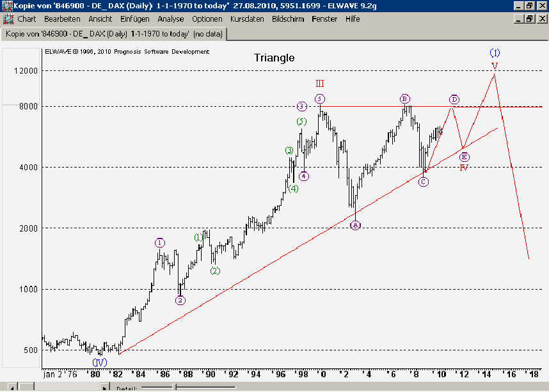Select the green (5) wave label

pyautogui.click(x=301, y=122)
